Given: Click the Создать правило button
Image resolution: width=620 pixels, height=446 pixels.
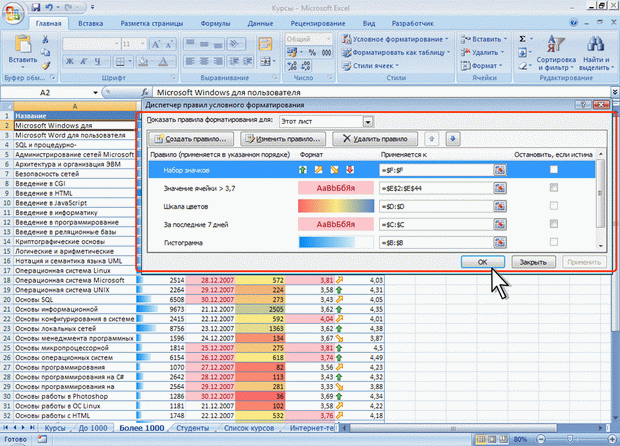Looking at the screenshot, I should pyautogui.click(x=191, y=139).
